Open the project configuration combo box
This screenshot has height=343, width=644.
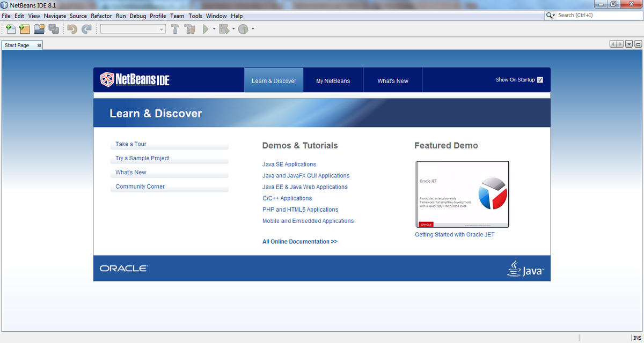133,29
